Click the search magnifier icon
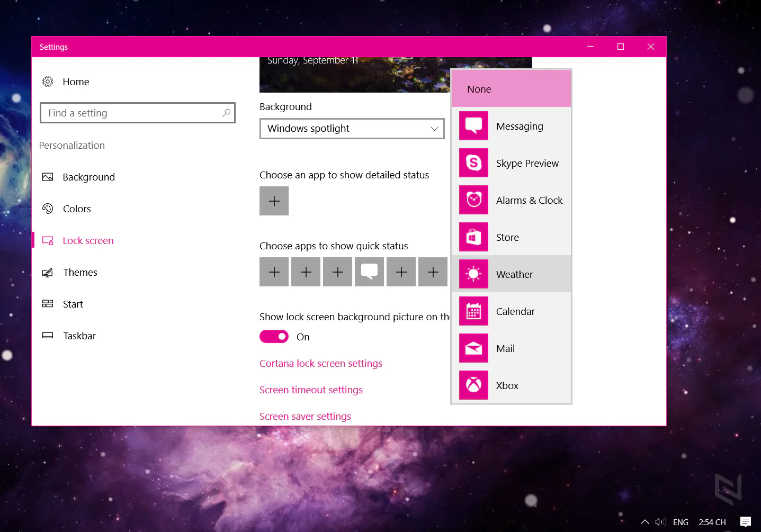 (x=226, y=113)
